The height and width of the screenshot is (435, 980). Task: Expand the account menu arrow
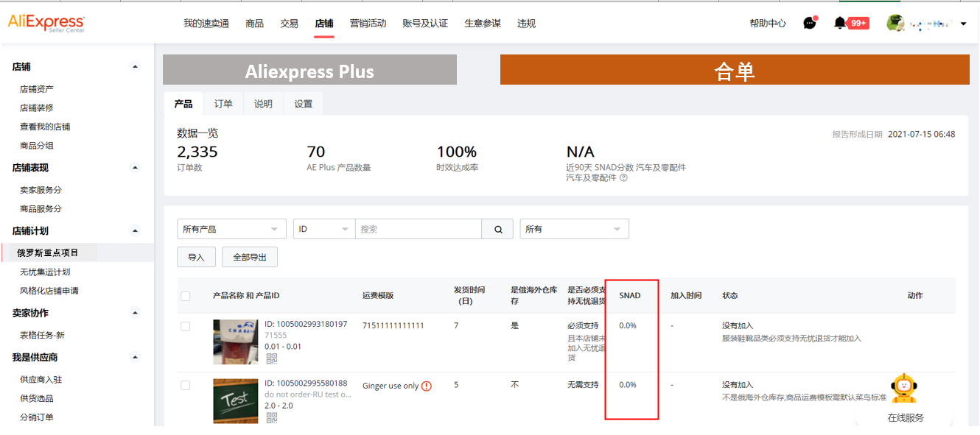963,24
